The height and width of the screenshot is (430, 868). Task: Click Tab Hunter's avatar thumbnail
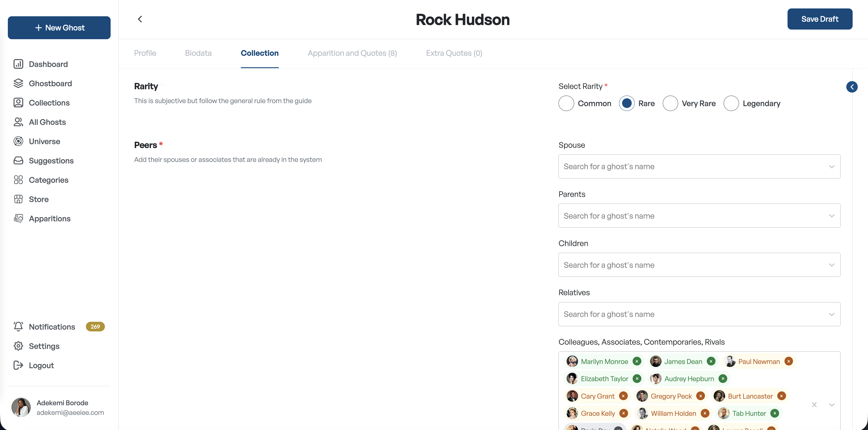(x=723, y=413)
